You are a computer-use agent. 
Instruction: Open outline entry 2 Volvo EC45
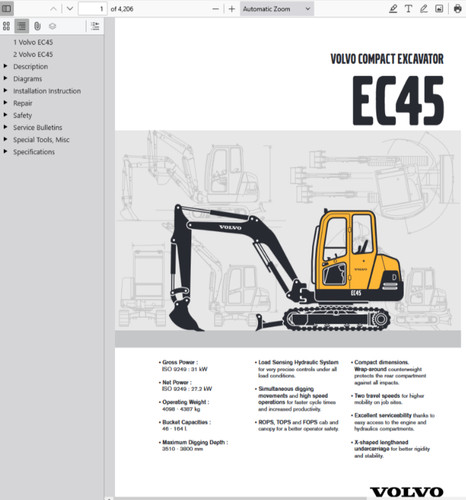(x=33, y=54)
